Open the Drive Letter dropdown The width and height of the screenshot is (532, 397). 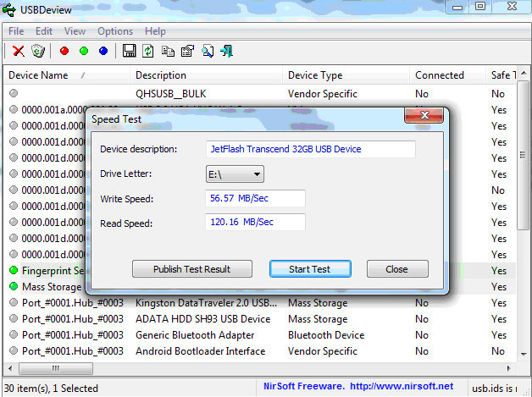tap(236, 174)
